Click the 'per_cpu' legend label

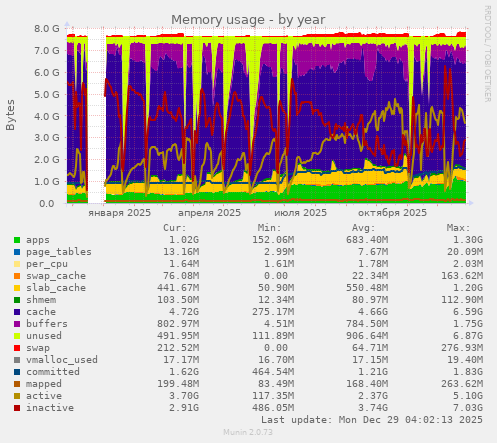click(x=47, y=264)
